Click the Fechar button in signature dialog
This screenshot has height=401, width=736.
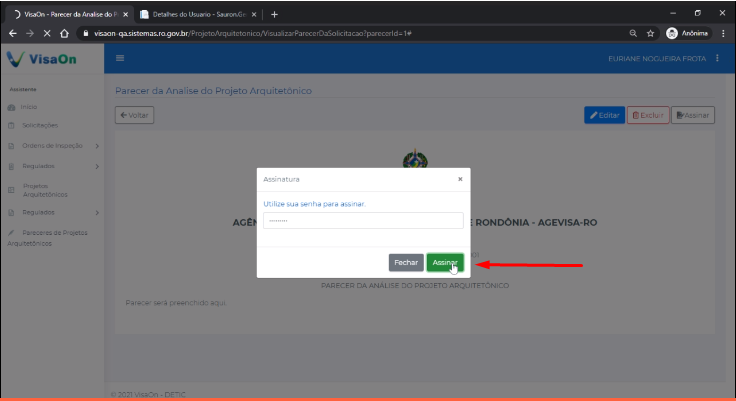tap(406, 262)
